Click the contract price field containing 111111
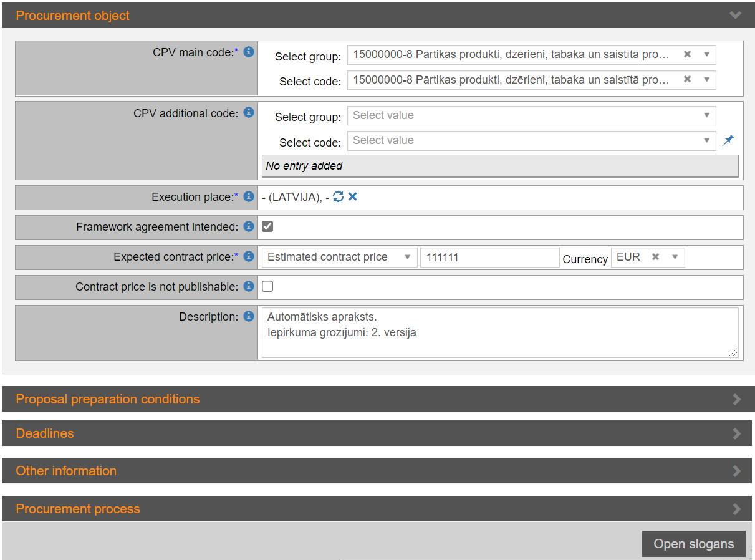Viewport: 755px width, 560px height. [x=489, y=258]
